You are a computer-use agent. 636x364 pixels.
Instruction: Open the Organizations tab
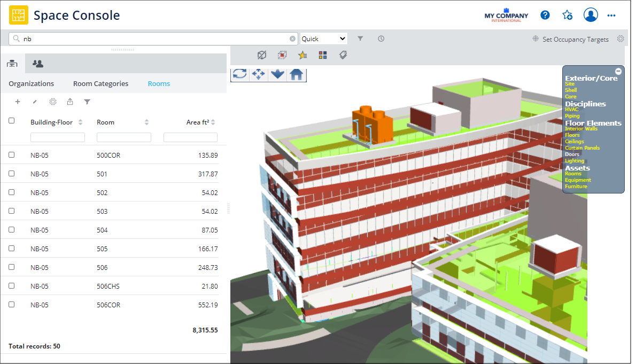pos(31,83)
